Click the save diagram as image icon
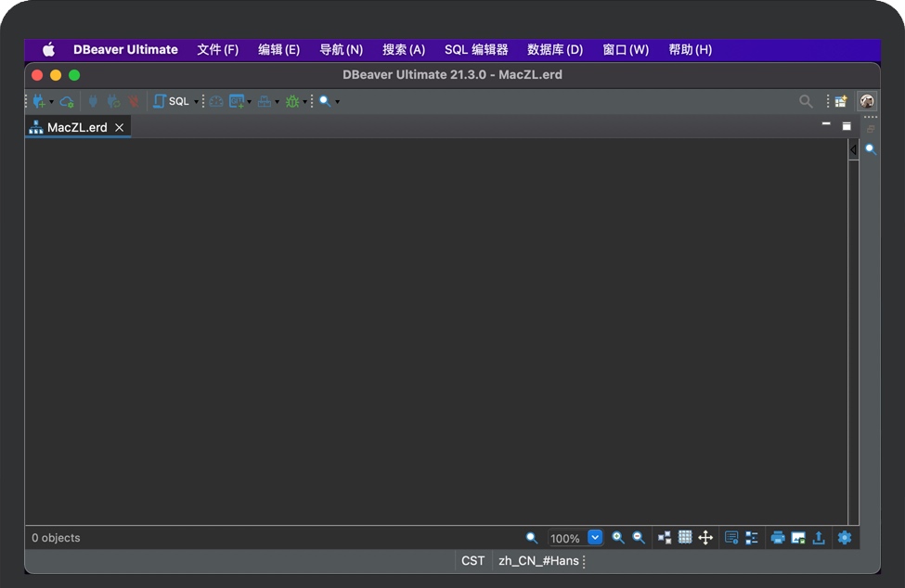The image size is (905, 588). pyautogui.click(x=798, y=538)
